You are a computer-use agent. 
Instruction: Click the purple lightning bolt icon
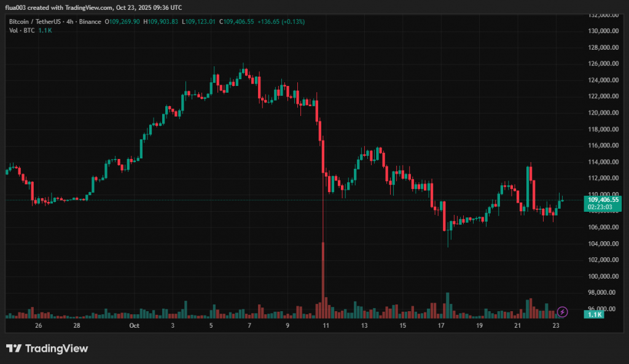563,312
